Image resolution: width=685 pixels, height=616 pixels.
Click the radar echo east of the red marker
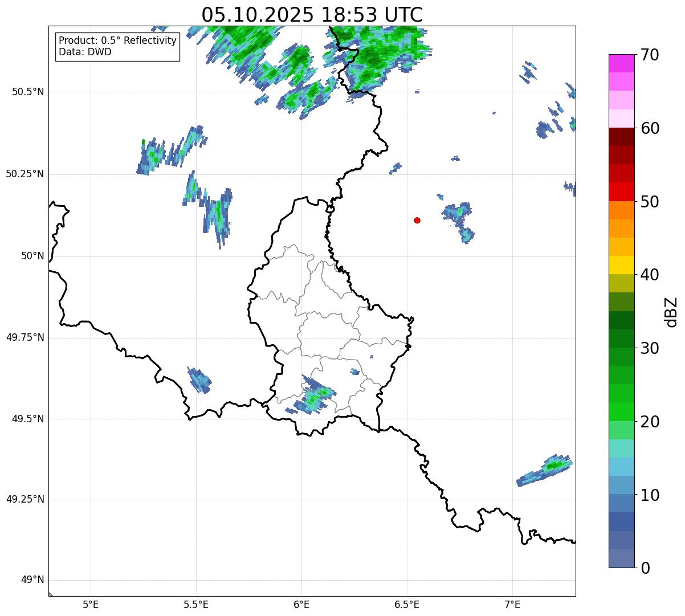pyautogui.click(x=458, y=222)
